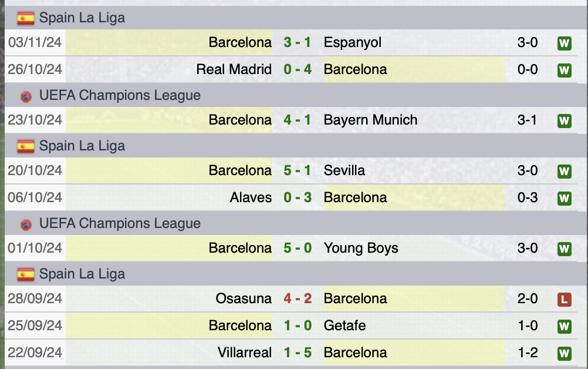The height and width of the screenshot is (369, 588).
Task: Select the W badge for the Bayern Munich match
Action: tap(564, 119)
